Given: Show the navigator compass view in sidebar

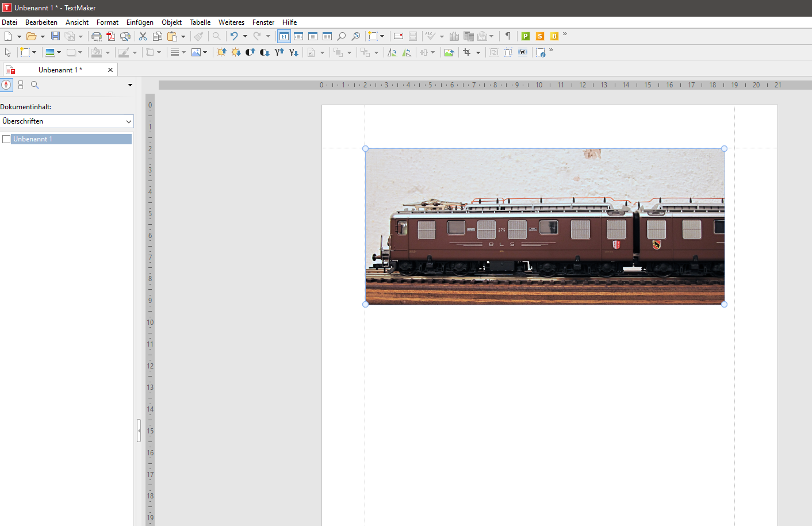Looking at the screenshot, I should (x=6, y=85).
